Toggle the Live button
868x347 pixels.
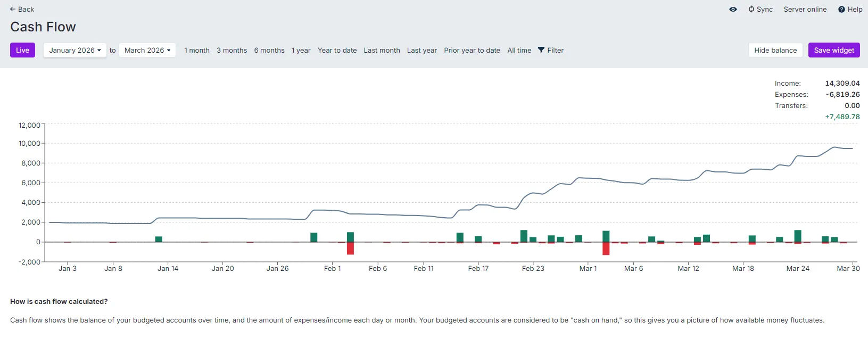[22, 50]
